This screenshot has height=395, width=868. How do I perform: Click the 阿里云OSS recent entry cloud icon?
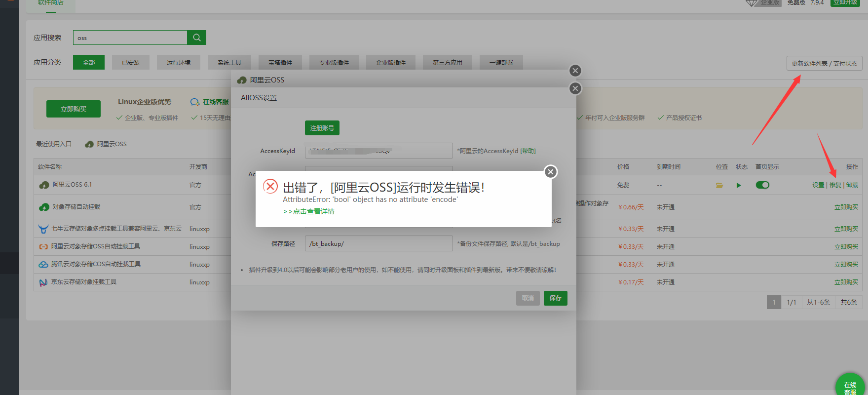(89, 144)
